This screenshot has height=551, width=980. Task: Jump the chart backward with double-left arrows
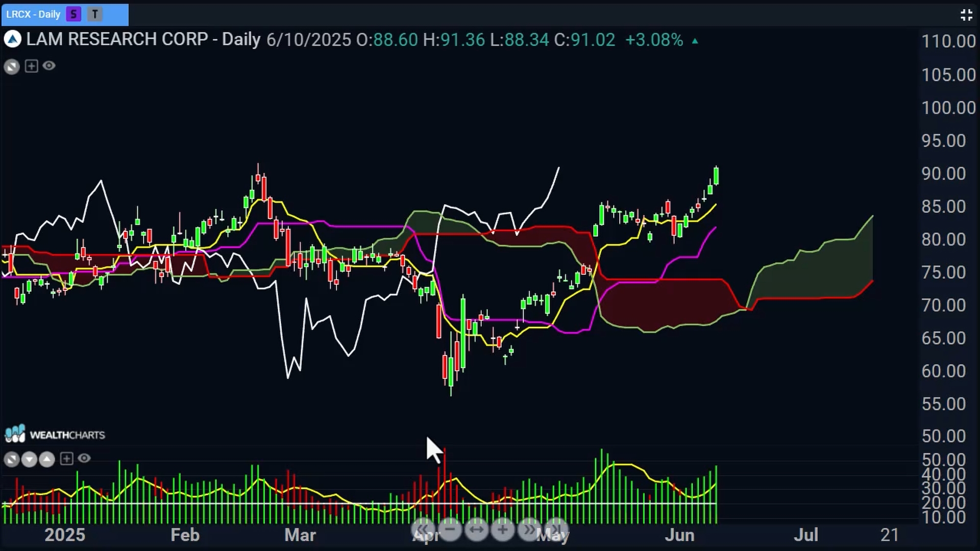point(424,530)
